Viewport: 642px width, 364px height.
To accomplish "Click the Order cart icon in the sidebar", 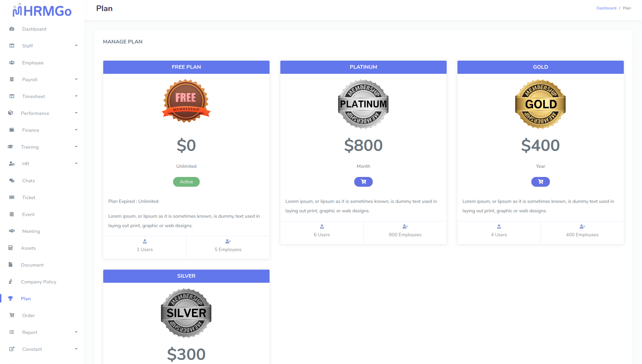I will pos(12,315).
